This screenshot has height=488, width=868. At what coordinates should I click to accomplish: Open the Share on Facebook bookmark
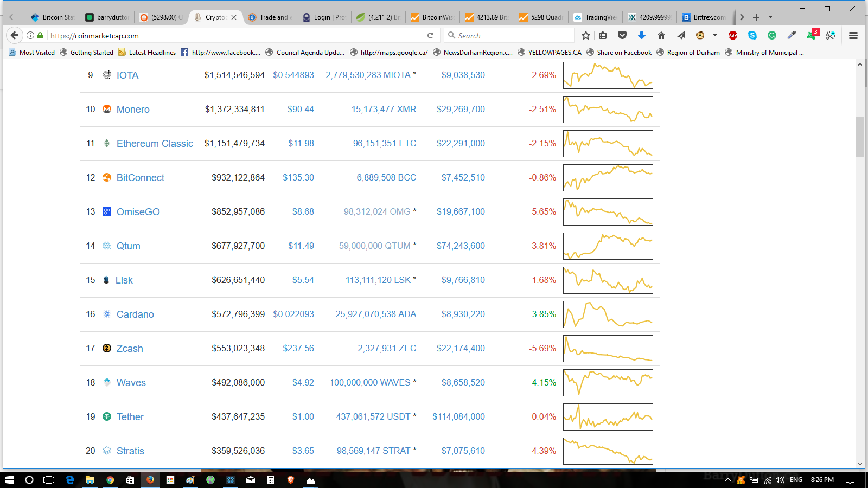click(619, 53)
